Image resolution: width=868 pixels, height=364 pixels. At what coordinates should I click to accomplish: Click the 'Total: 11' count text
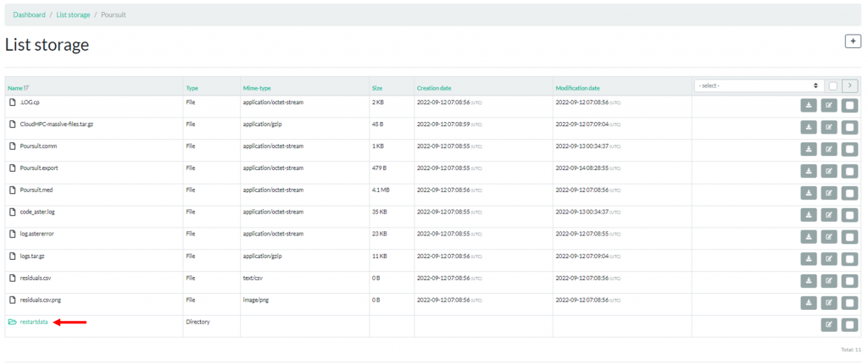click(x=850, y=350)
